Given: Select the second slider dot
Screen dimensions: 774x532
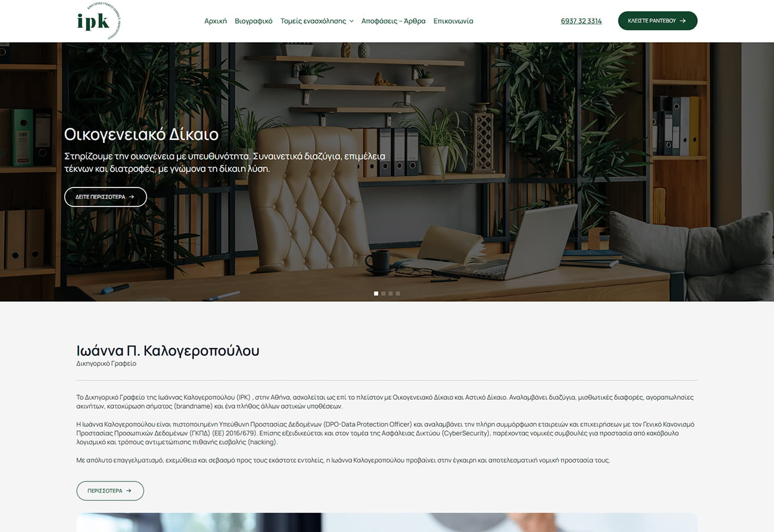Looking at the screenshot, I should (x=383, y=293).
